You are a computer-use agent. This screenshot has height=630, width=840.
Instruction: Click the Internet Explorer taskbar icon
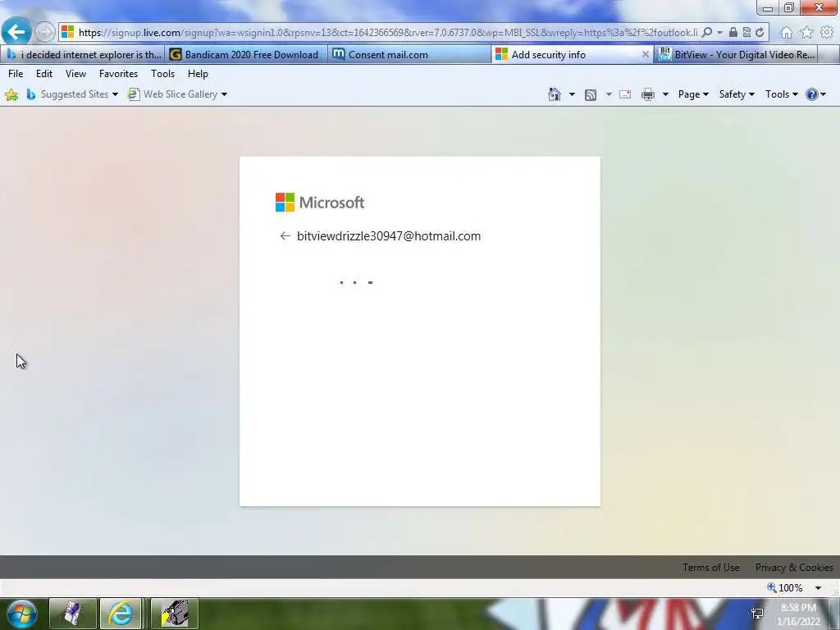pos(121,614)
